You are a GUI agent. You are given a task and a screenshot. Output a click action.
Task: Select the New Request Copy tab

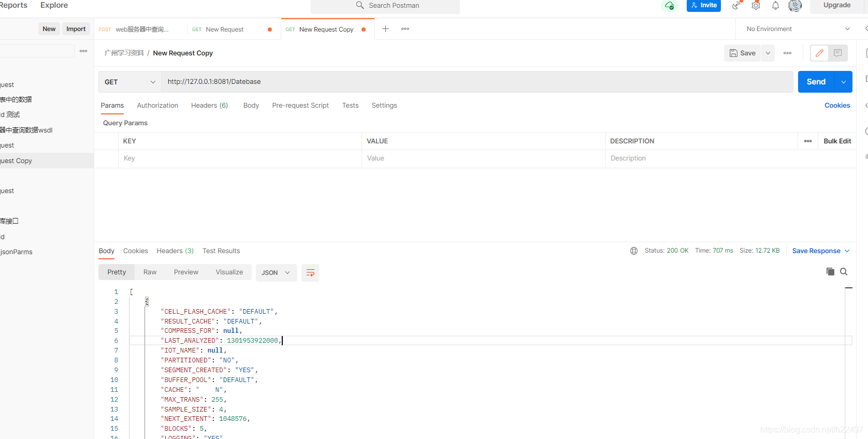coord(326,30)
